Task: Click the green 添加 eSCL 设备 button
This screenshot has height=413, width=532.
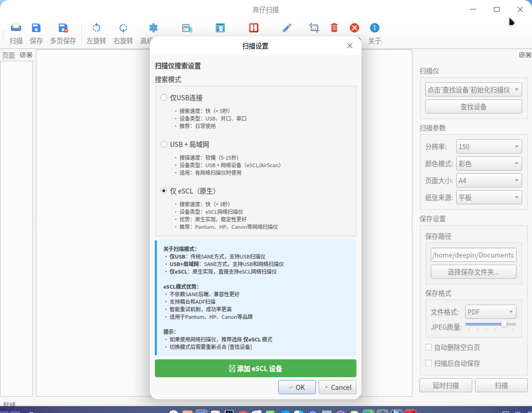Action: (x=256, y=368)
